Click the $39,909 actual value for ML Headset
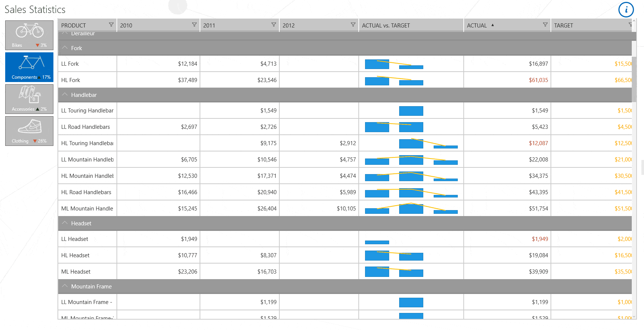Screen dimensions: 644x330 point(538,272)
